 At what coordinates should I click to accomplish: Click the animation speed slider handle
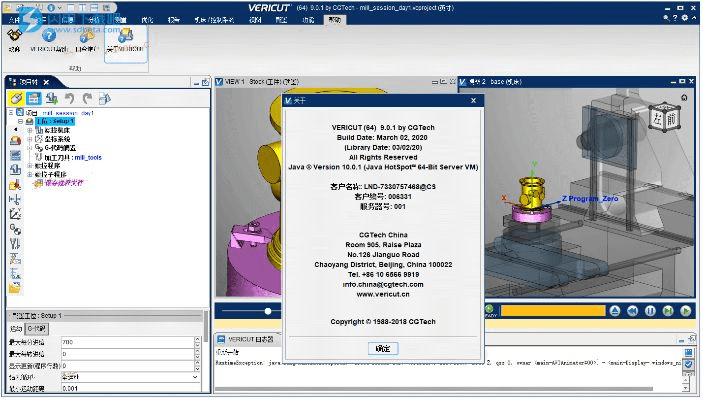tap(268, 311)
